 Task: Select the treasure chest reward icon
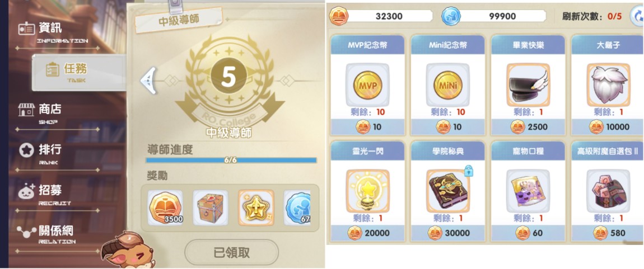(x=211, y=207)
